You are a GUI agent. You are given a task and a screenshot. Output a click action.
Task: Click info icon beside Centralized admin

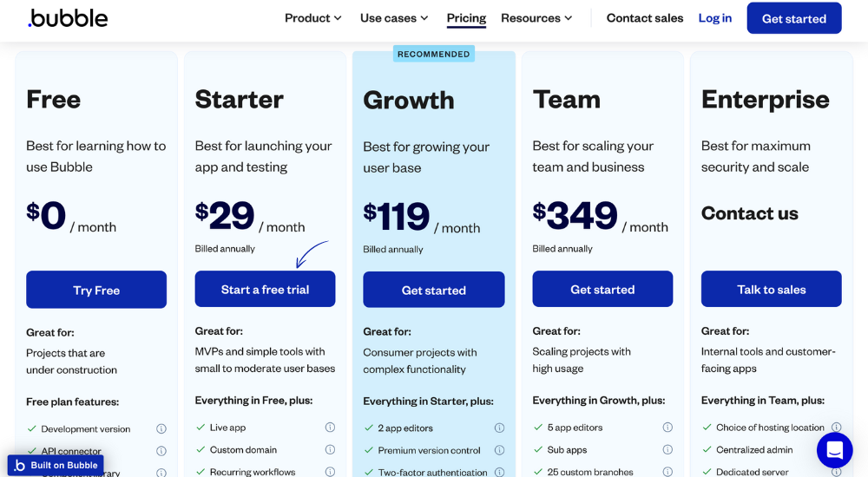pos(836,450)
